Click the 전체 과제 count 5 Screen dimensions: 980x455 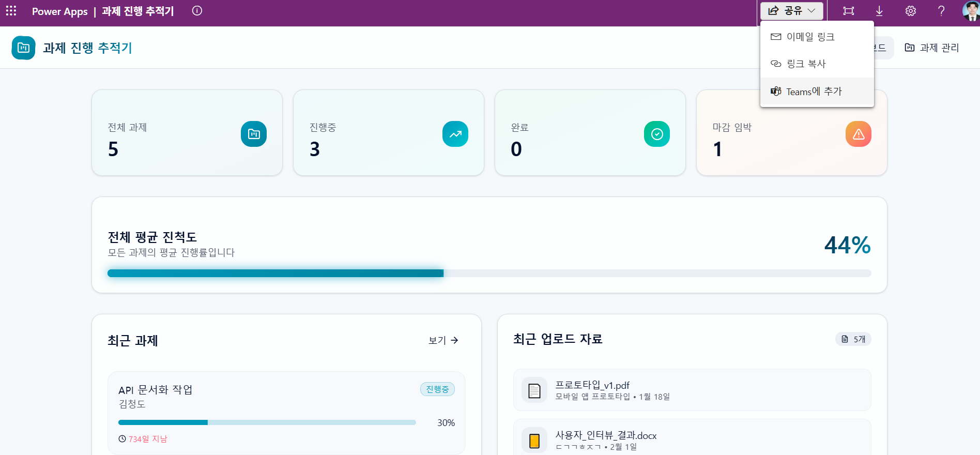click(113, 149)
